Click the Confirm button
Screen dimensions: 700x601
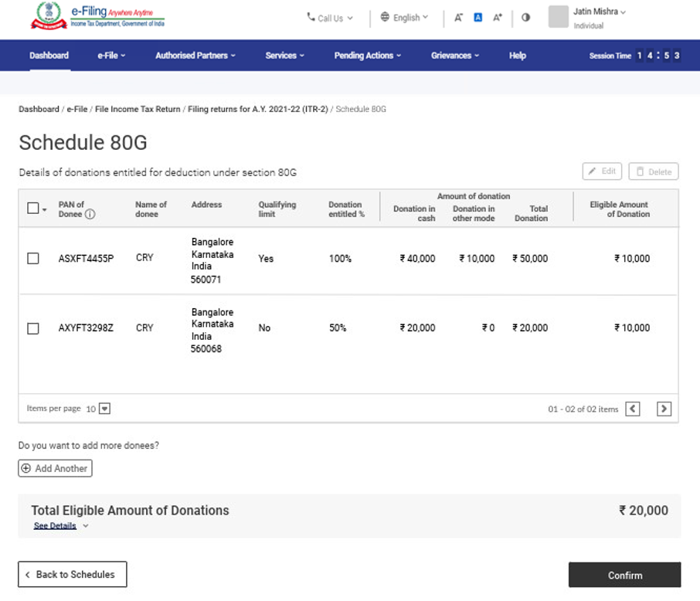(624, 575)
